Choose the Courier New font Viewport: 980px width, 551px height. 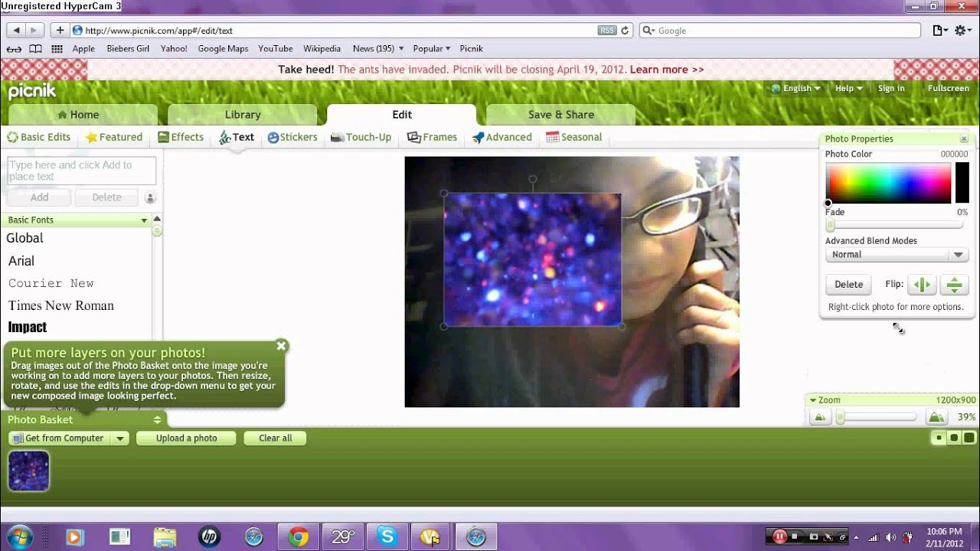pyautogui.click(x=51, y=283)
